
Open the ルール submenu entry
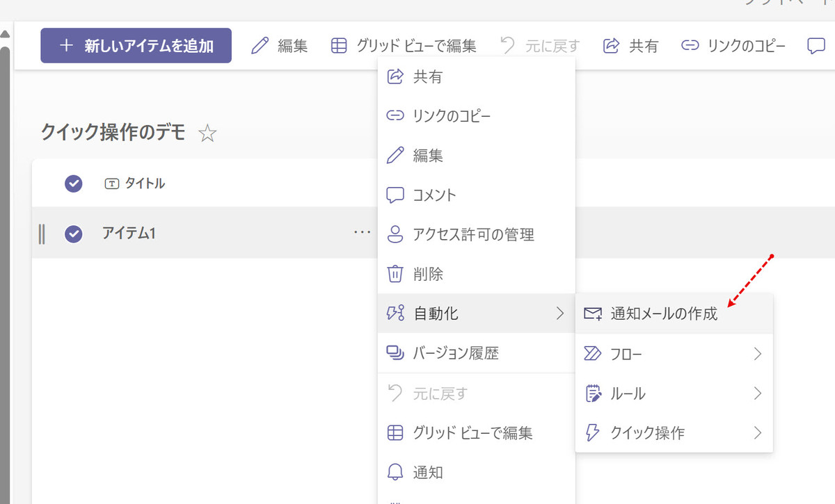click(x=674, y=393)
